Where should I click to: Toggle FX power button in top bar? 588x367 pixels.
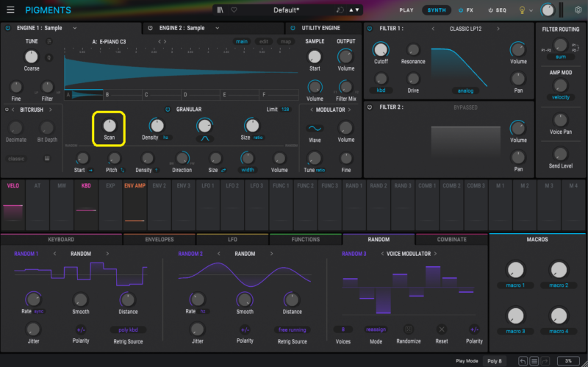pyautogui.click(x=461, y=10)
